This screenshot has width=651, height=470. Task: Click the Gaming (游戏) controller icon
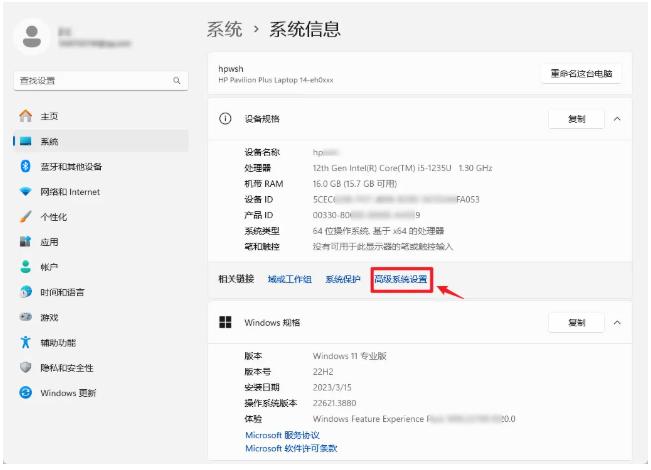point(26,317)
